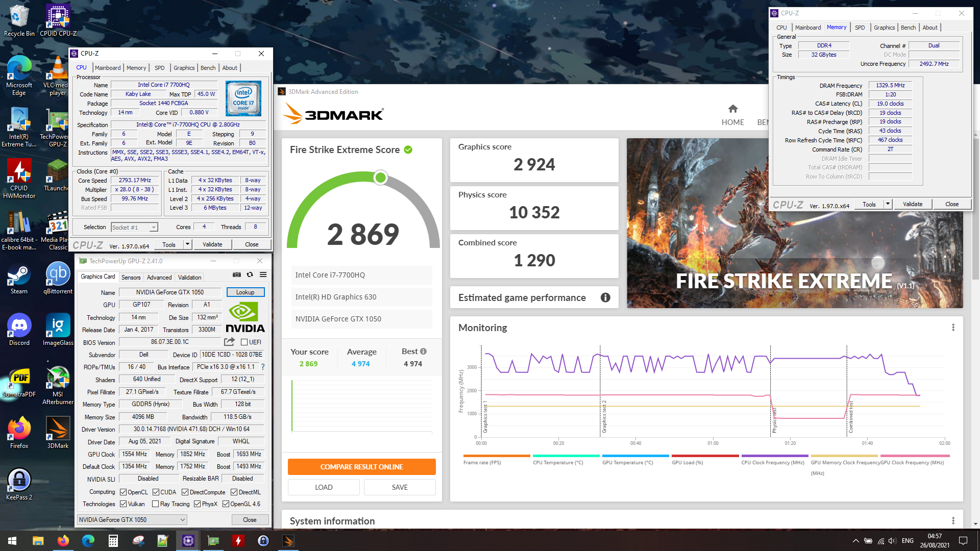Toggle the OpenGL 4.6 checkbox
980x551 pixels.
point(226,504)
